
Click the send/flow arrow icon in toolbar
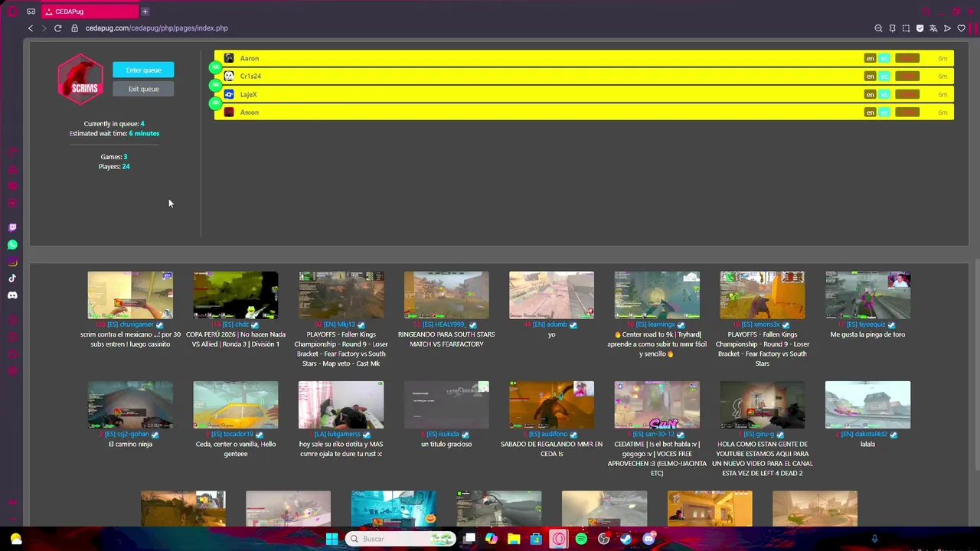pyautogui.click(x=947, y=28)
